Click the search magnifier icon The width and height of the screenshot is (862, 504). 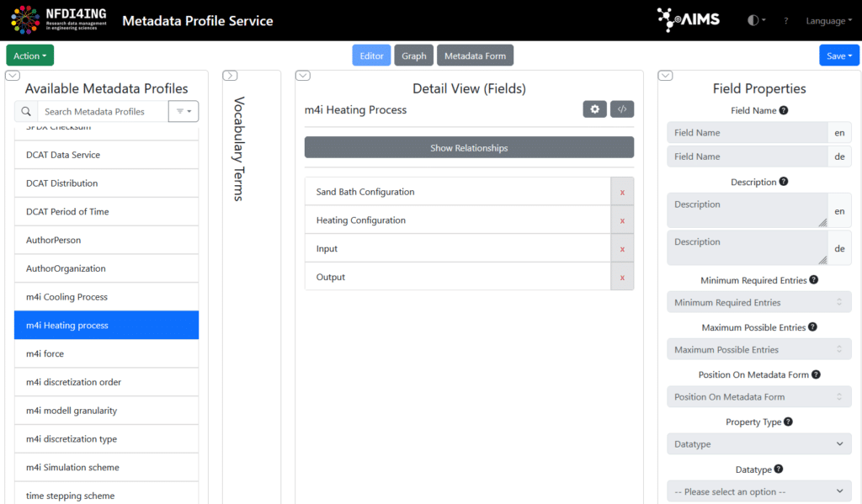point(26,111)
